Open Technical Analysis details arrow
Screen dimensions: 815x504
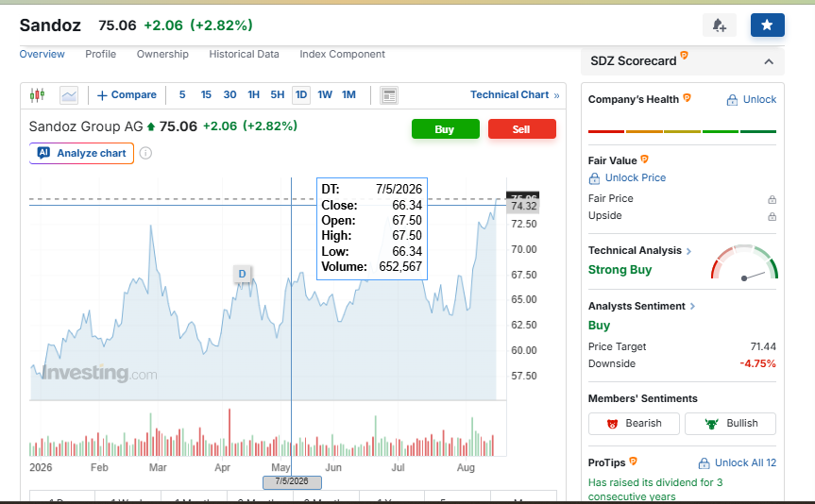[x=688, y=251]
